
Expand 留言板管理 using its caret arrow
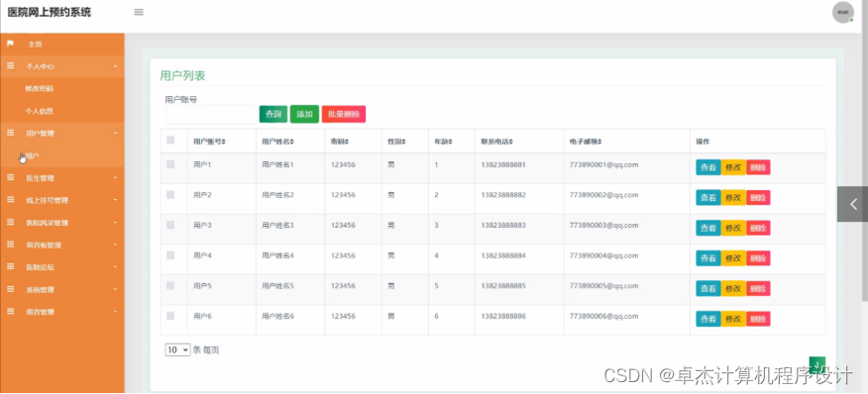[115, 246]
